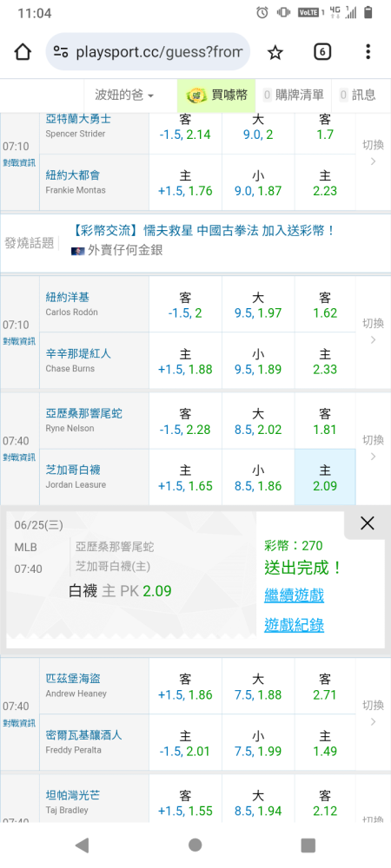Image resolution: width=391 pixels, height=868 pixels.
Task: Open 亞特蘭大勇士 team link
Action: click(x=78, y=118)
